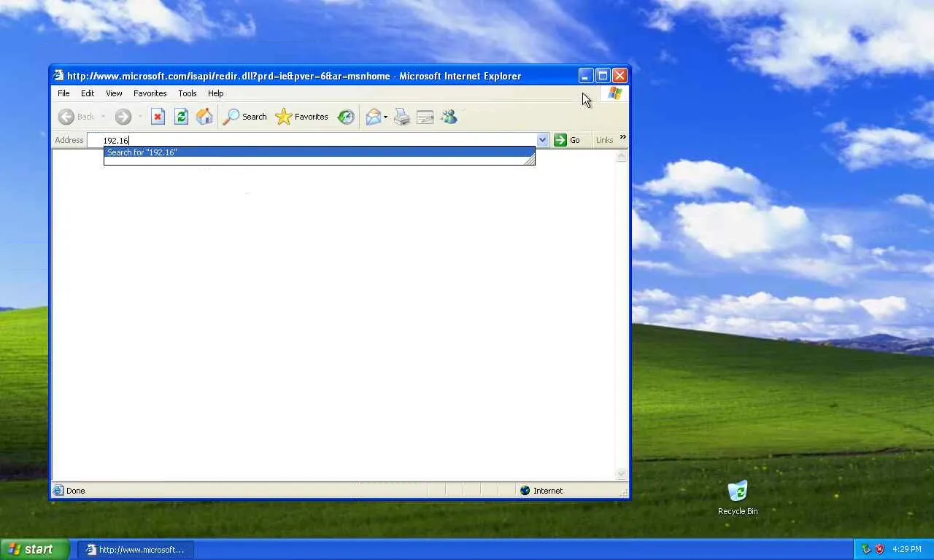This screenshot has height=560, width=934.
Task: Select the Search for "192.16" suggestion
Action: (320, 152)
